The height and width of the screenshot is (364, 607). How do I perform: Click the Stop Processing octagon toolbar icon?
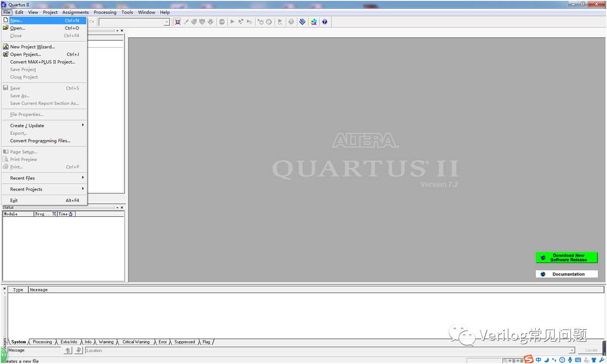pyautogui.click(x=222, y=22)
